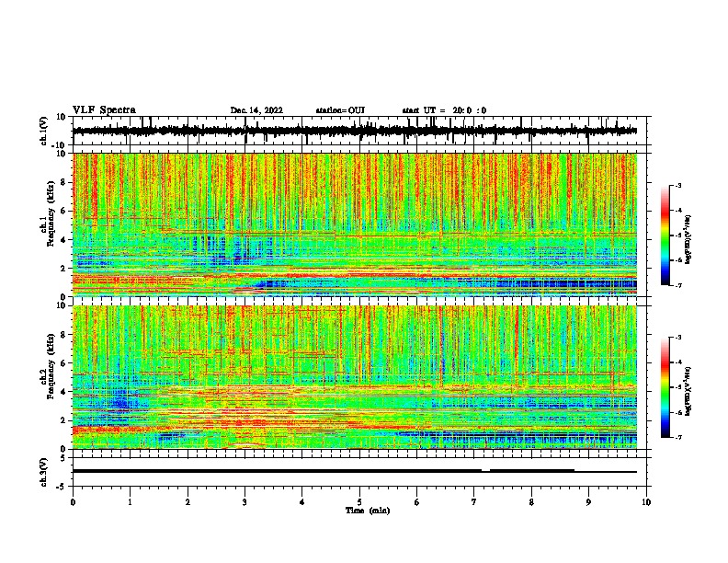Click the gap in ch.3 bar near minute 7
The image size is (728, 563).
485,471
